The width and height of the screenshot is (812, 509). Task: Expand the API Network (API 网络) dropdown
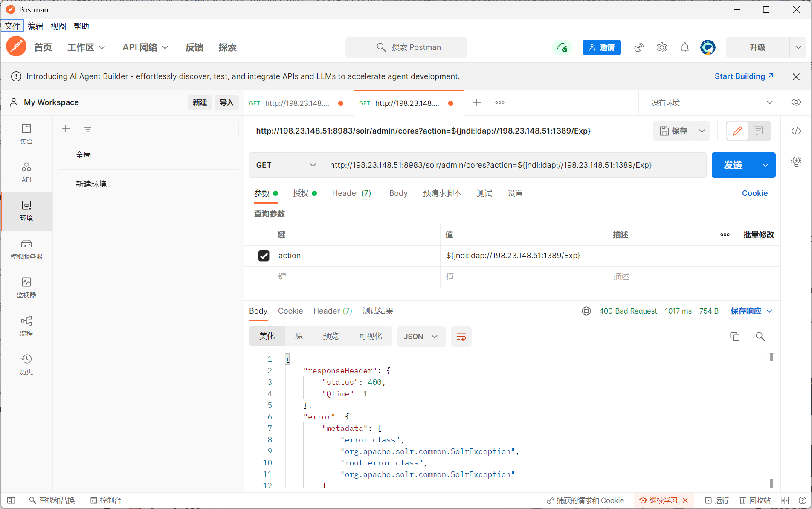(x=145, y=47)
